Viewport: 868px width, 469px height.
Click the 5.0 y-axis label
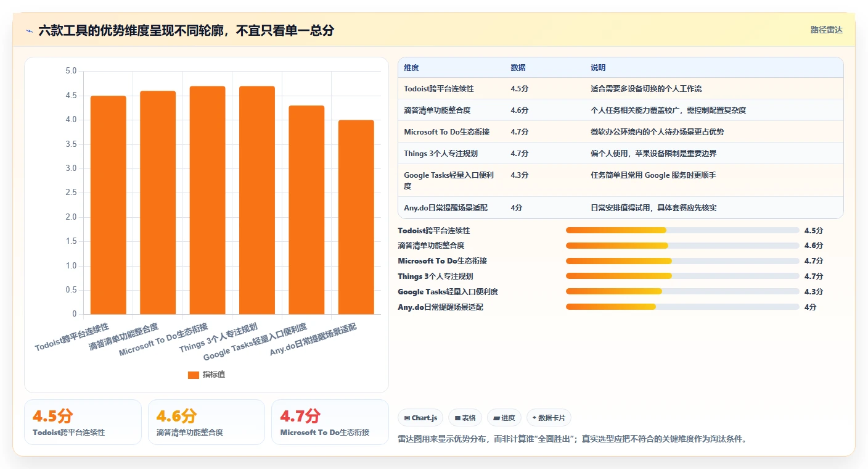click(x=71, y=71)
